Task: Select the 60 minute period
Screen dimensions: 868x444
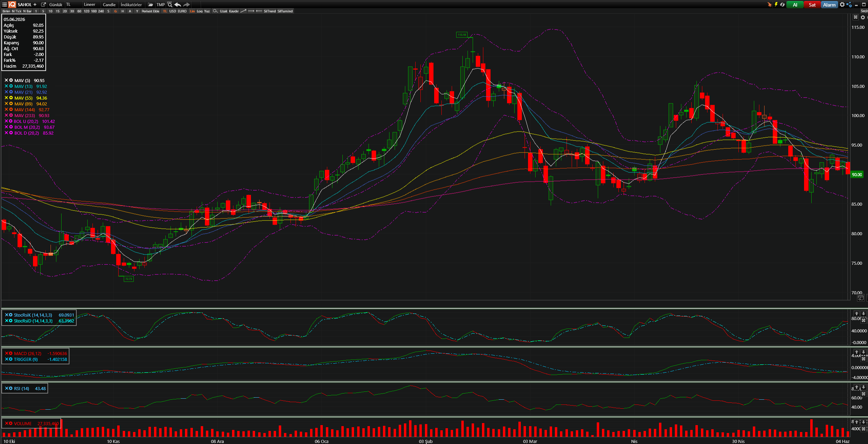Action: point(79,11)
